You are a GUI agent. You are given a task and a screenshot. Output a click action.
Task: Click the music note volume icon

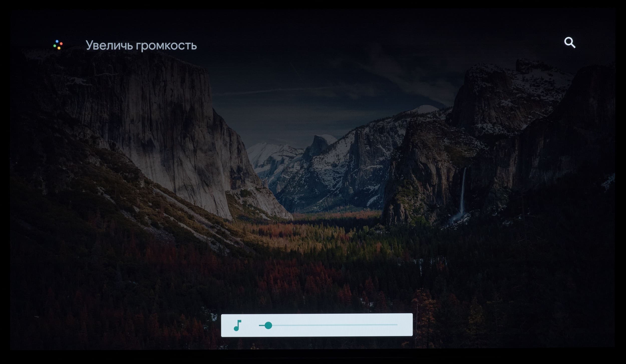click(237, 325)
